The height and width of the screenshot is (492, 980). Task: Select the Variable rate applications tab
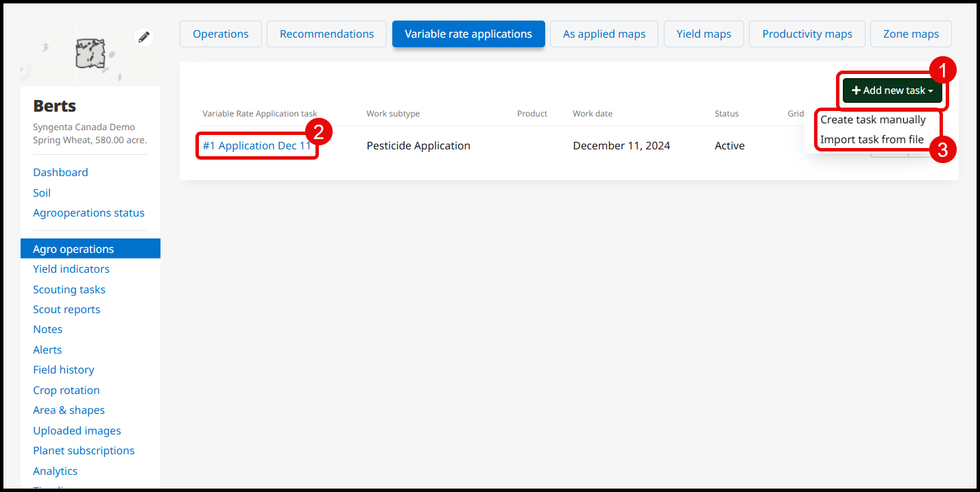(468, 34)
